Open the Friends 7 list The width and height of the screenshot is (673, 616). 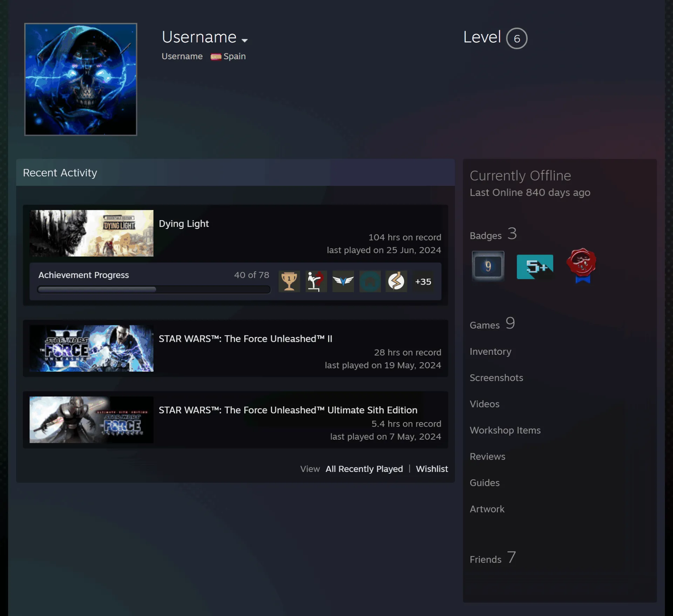pyautogui.click(x=492, y=558)
